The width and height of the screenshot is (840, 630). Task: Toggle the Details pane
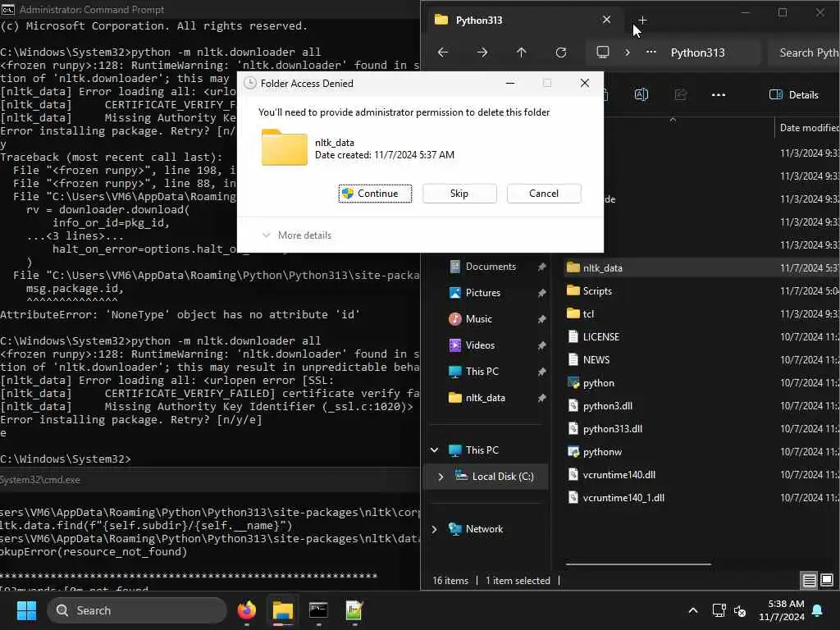click(x=794, y=95)
